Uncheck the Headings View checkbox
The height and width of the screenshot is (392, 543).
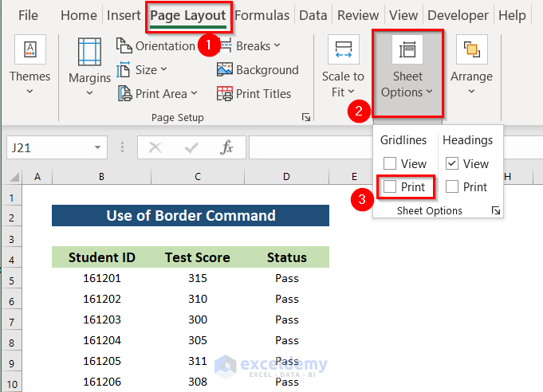coord(452,163)
